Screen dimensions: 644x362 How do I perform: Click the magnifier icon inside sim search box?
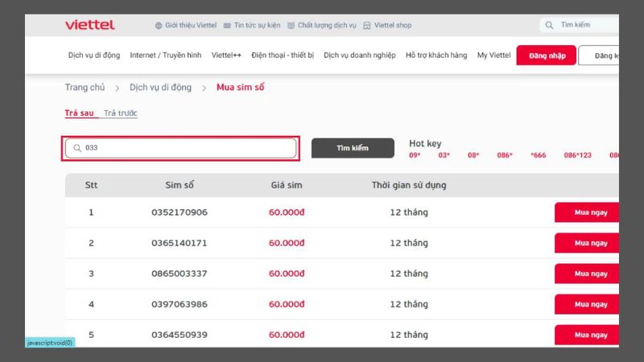click(x=77, y=148)
